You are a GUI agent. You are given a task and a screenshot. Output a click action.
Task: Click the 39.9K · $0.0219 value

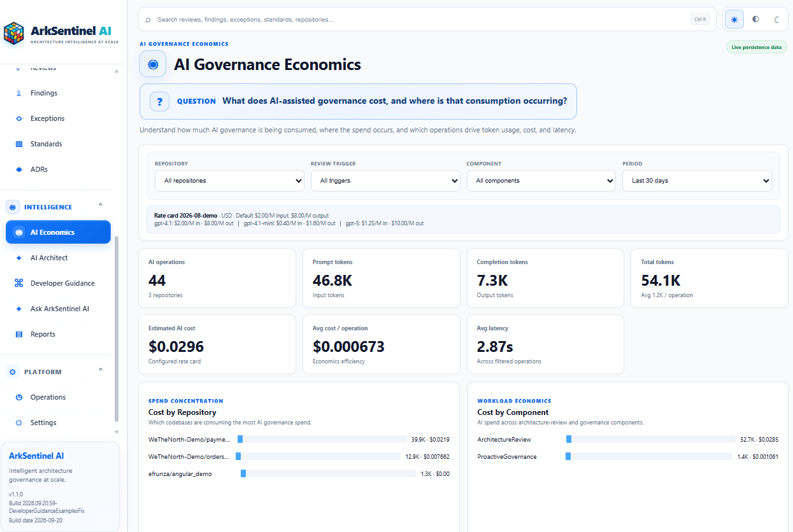click(431, 439)
